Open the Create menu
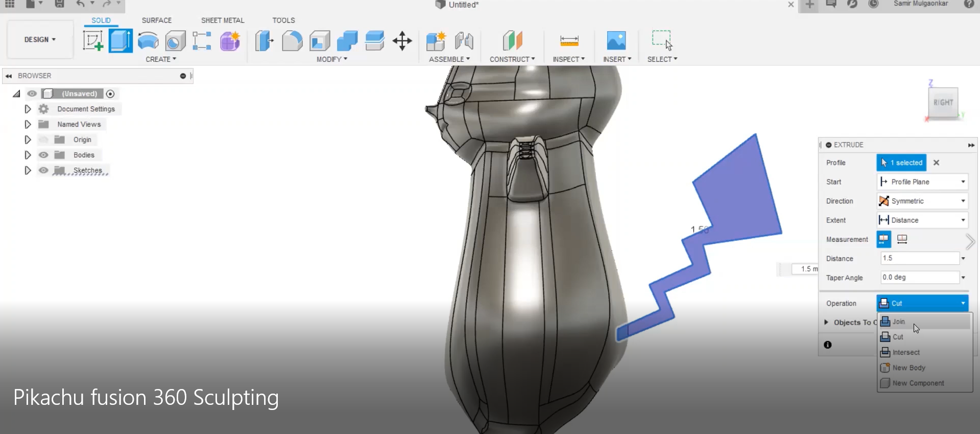 [161, 59]
